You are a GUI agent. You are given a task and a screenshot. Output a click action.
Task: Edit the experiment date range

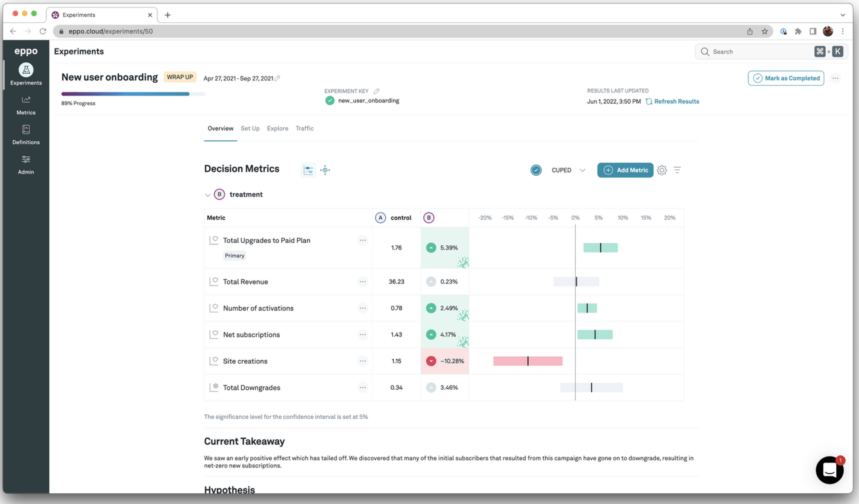click(x=277, y=78)
